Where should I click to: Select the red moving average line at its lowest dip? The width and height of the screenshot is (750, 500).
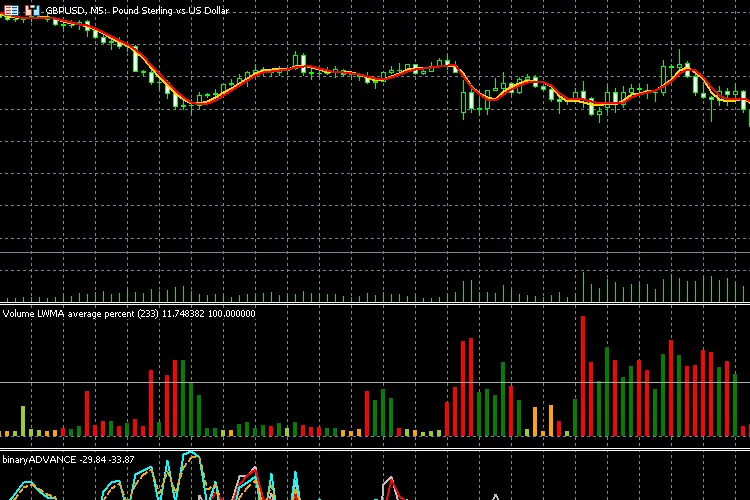tap(200, 103)
